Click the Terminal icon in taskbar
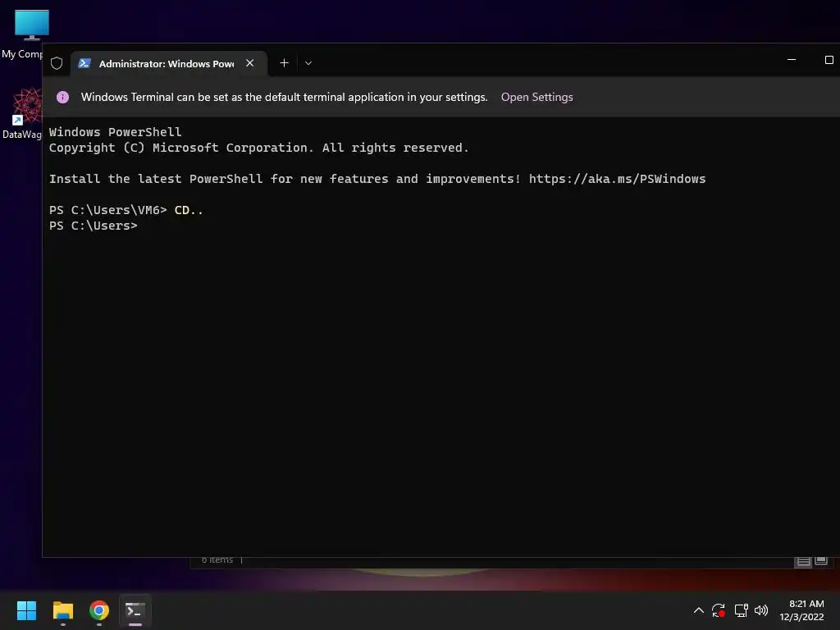The image size is (840, 630). click(x=135, y=610)
